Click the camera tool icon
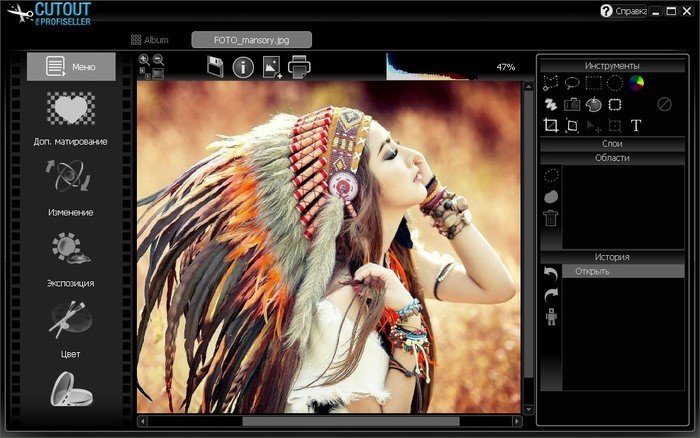700x438 pixels. 572,105
